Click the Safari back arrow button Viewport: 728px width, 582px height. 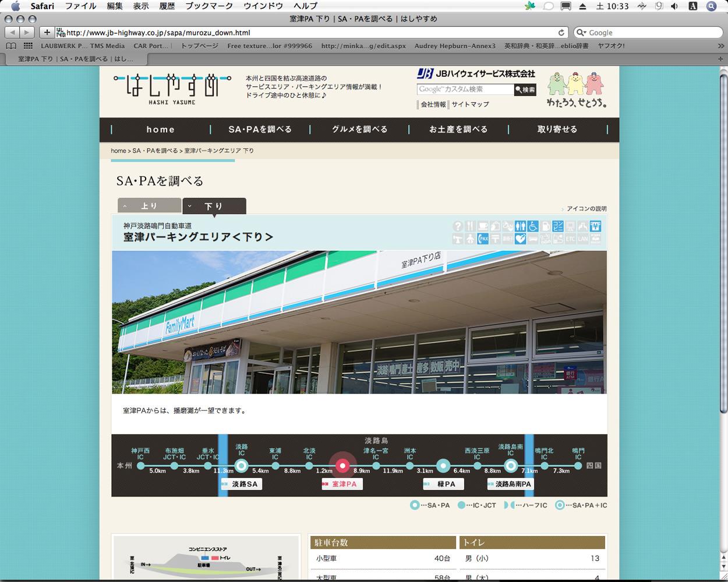pyautogui.click(x=12, y=33)
